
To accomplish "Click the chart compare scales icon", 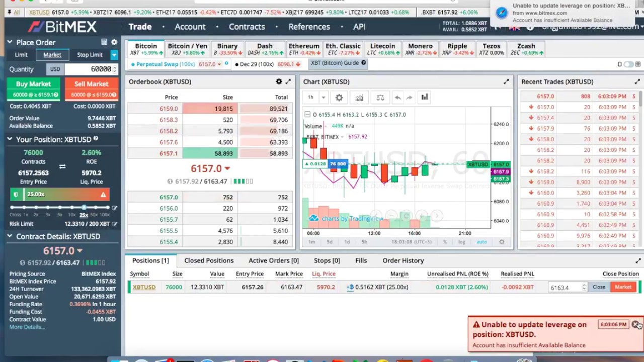I will [x=380, y=98].
